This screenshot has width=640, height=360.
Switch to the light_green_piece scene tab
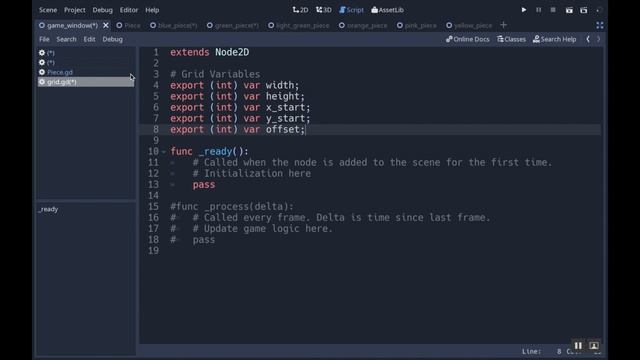point(298,25)
